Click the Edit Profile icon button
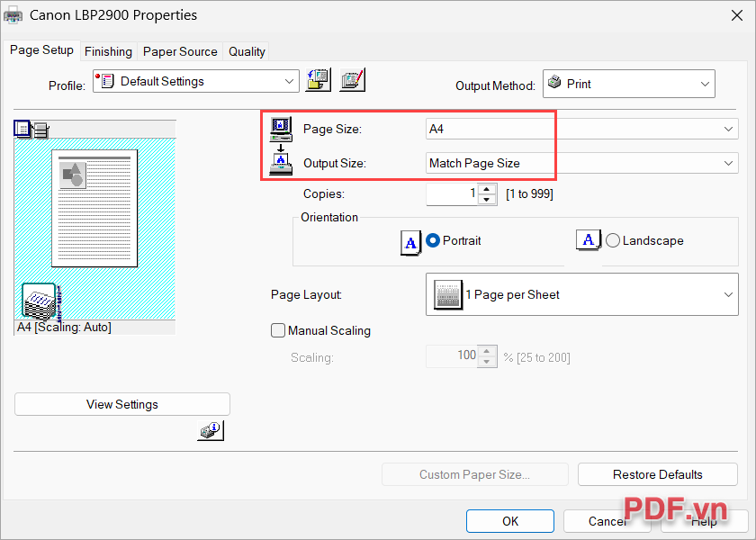The image size is (756, 540). pos(353,80)
